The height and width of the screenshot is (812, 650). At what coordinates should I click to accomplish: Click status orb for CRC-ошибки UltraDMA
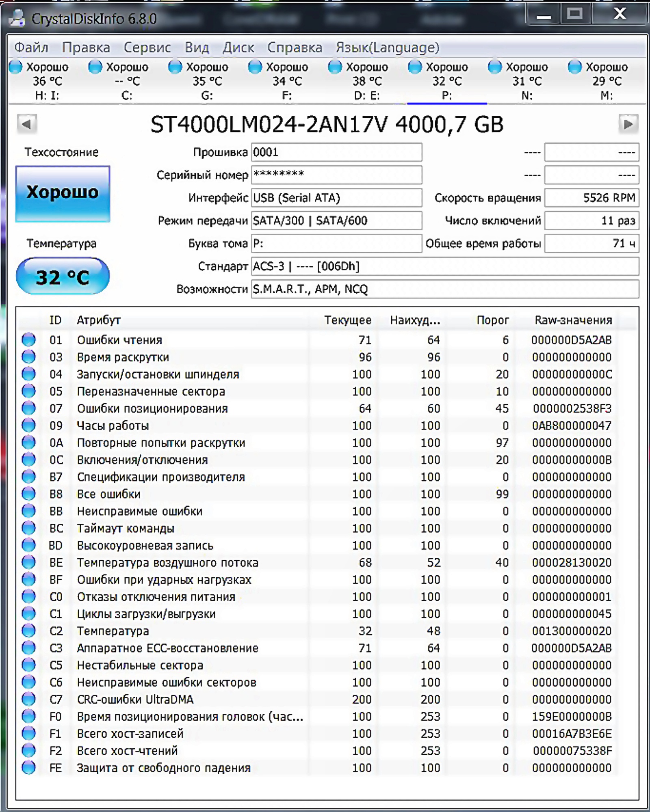pos(28,699)
